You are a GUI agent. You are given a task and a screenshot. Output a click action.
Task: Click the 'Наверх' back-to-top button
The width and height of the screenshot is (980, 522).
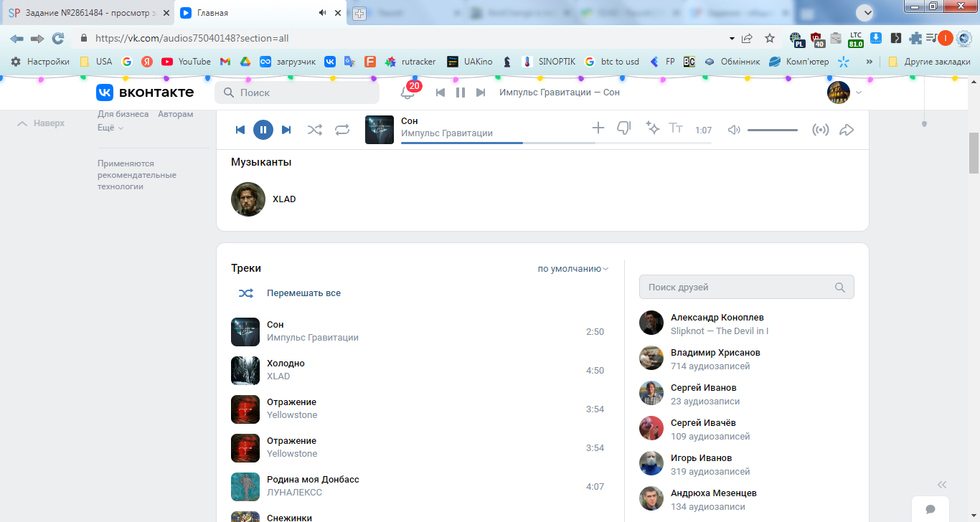click(x=41, y=123)
